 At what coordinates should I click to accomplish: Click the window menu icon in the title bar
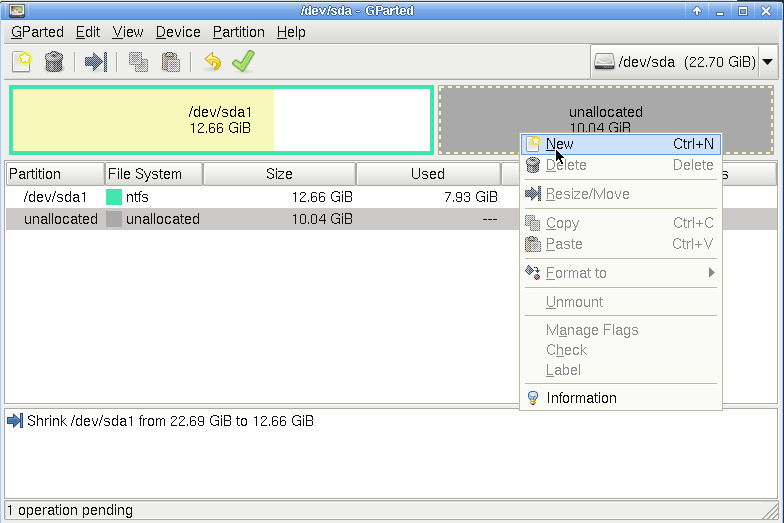point(17,10)
